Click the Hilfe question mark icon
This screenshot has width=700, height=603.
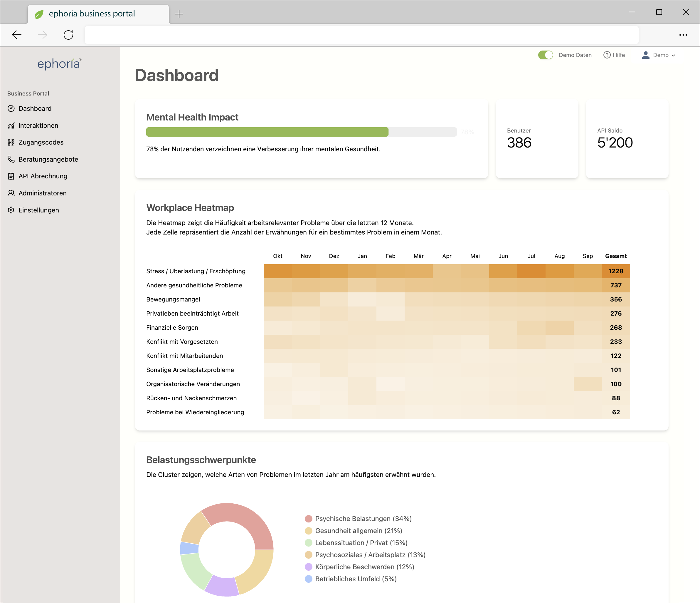coord(607,55)
